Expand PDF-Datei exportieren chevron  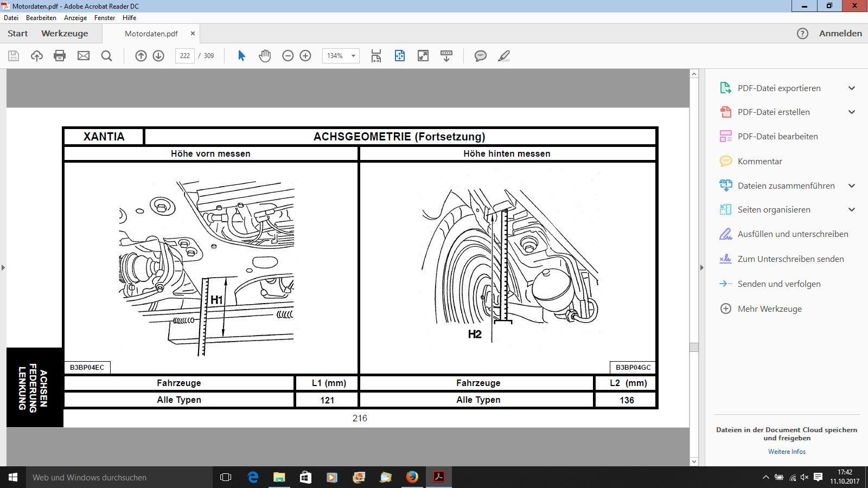tap(852, 88)
